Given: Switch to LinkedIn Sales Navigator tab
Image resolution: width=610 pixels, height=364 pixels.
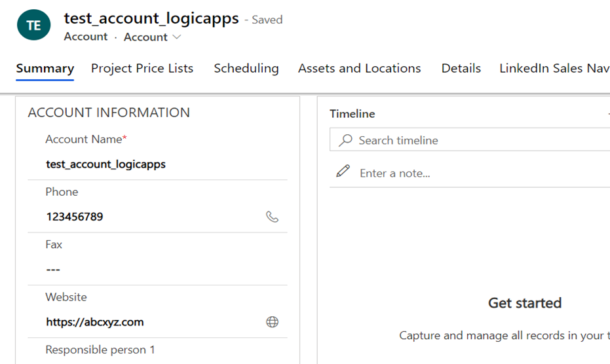Looking at the screenshot, I should (554, 69).
